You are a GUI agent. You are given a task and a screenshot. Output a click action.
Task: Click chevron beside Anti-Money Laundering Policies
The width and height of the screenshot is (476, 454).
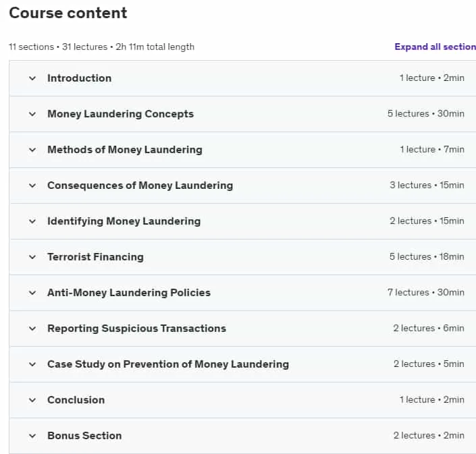pyautogui.click(x=32, y=293)
